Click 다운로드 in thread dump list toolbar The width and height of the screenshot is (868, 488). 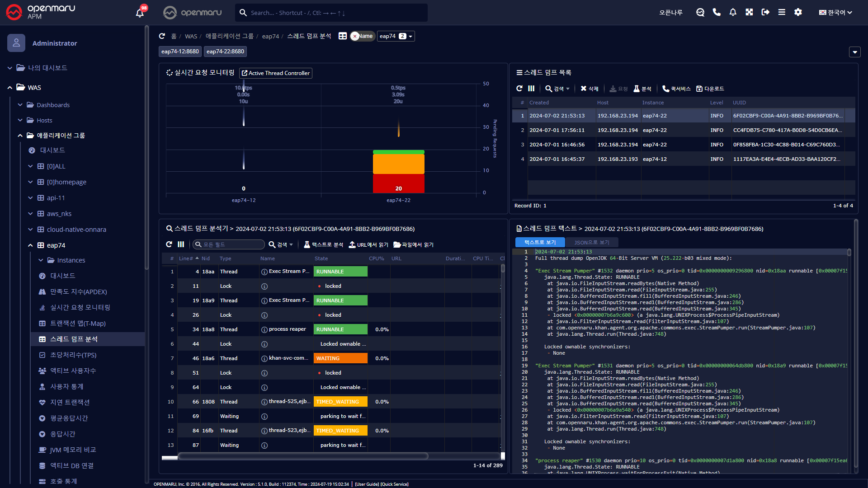click(710, 89)
